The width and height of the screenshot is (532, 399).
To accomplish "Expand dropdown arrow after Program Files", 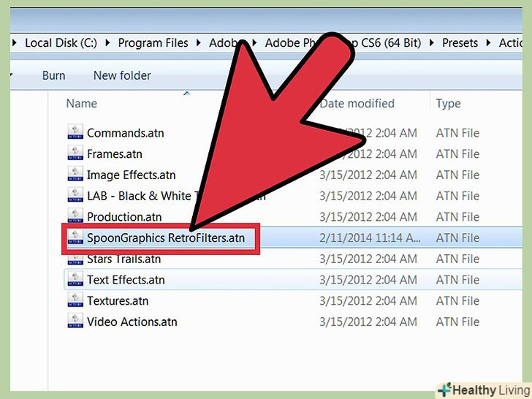I will 199,43.
